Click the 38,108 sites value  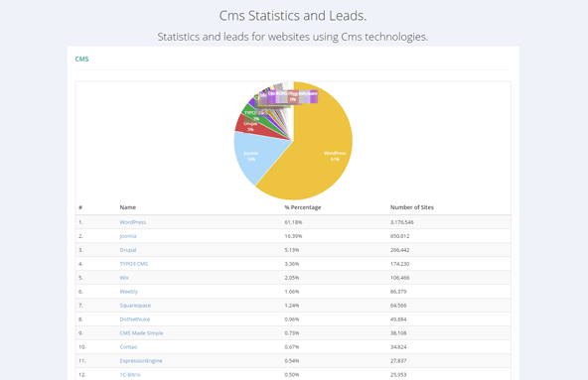tap(398, 333)
